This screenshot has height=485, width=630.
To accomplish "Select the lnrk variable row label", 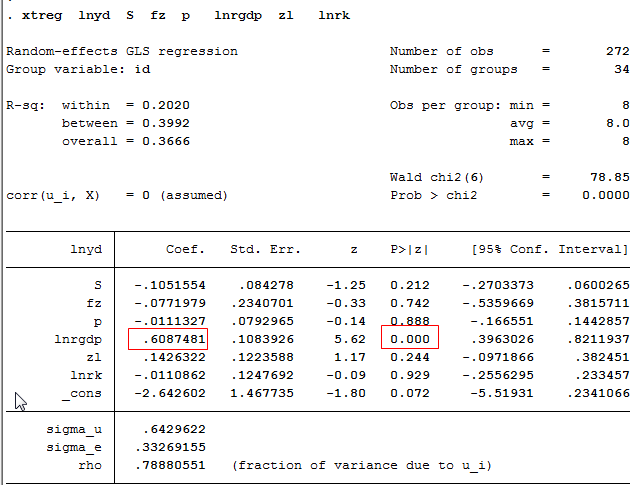I will [88, 376].
